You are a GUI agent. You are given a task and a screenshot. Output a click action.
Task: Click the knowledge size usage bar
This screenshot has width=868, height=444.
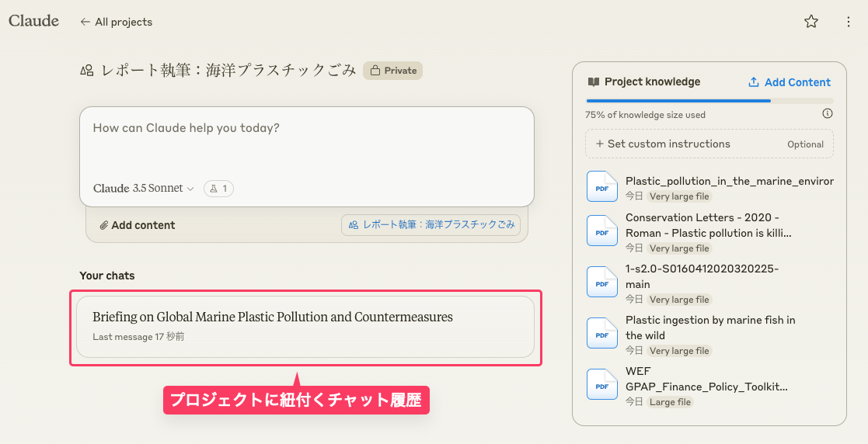click(x=709, y=101)
